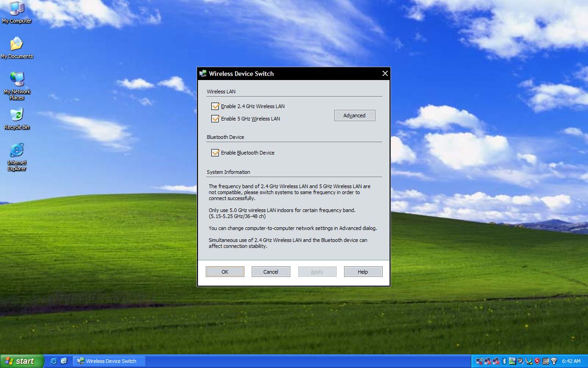This screenshot has height=368, width=588.
Task: Open the Advanced wireless settings dialog
Action: click(355, 115)
